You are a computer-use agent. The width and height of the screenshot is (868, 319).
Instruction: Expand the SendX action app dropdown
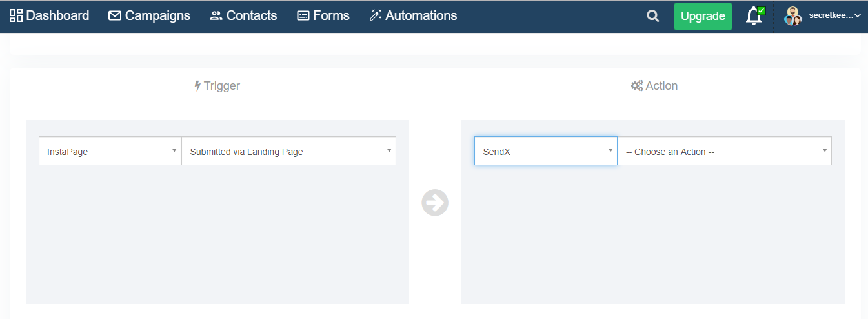545,151
